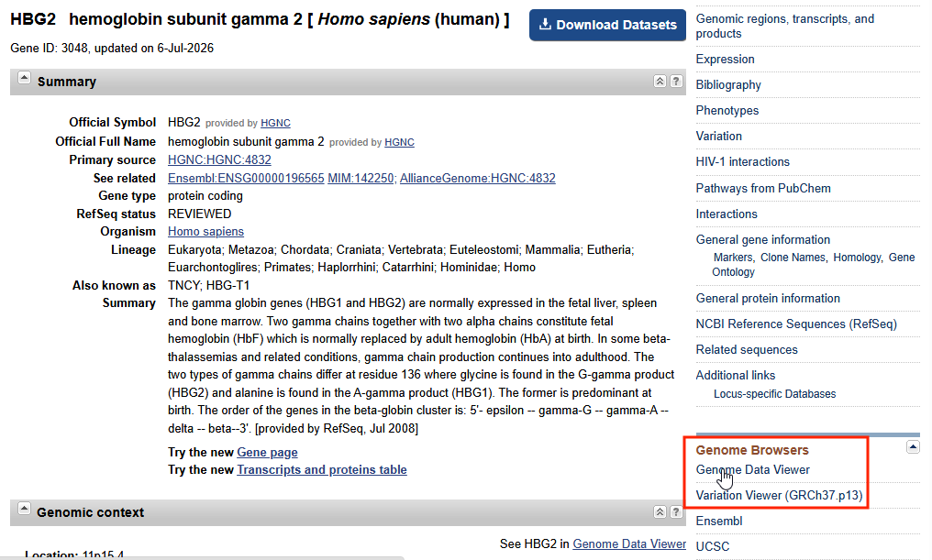Open HGNC link beside Official Symbol
This screenshot has height=560, width=932.
(x=275, y=123)
